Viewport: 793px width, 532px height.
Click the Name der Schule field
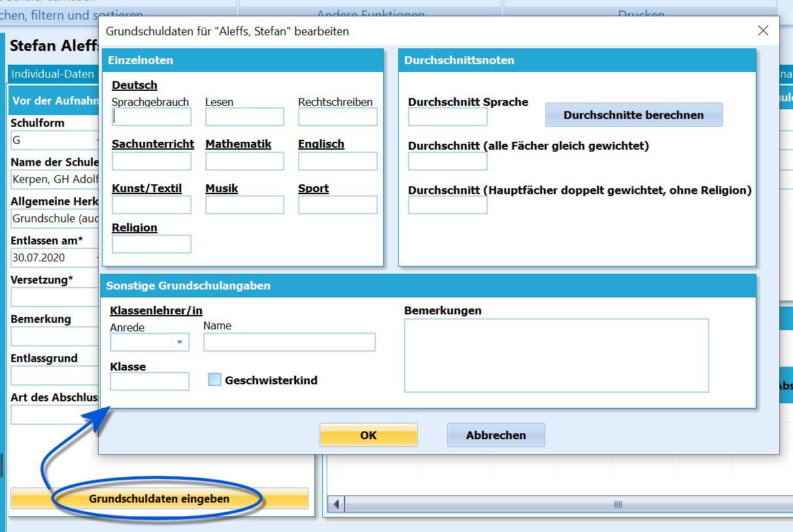click(x=55, y=179)
